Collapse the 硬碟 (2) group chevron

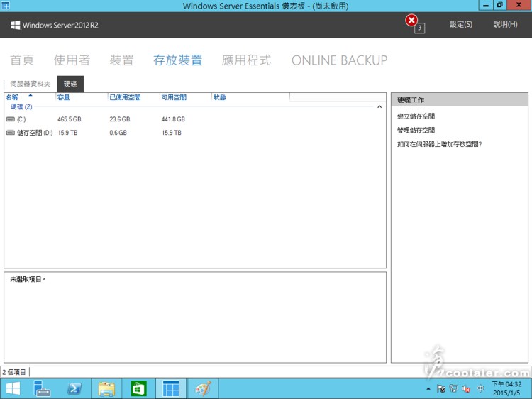(379, 107)
